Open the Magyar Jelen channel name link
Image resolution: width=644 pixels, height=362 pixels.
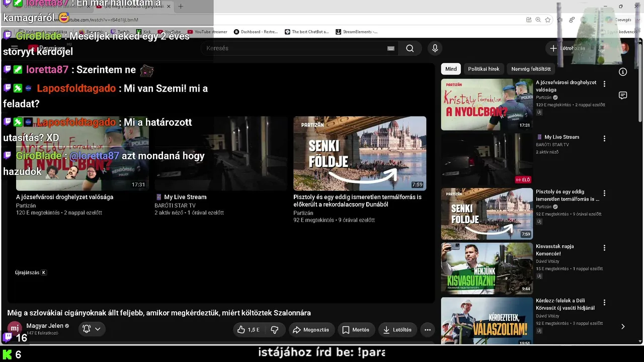click(x=45, y=326)
